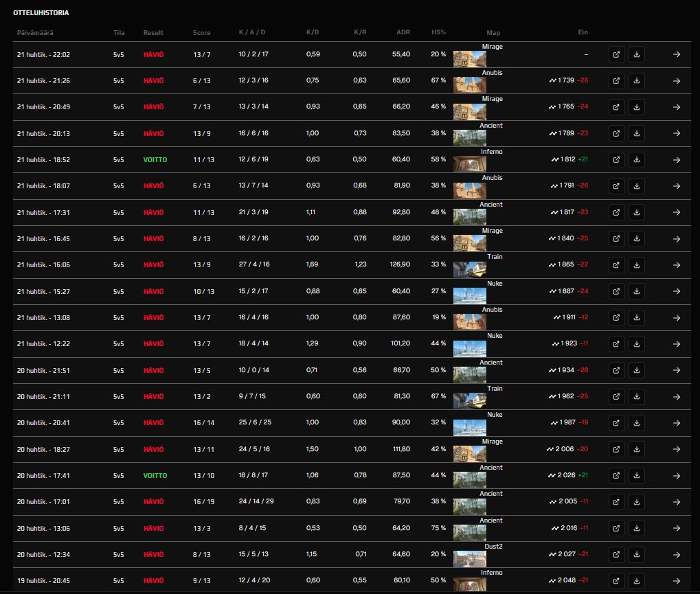Download demo for 20 huhtik. 12:34 Dust2 match
This screenshot has height=594, width=700.
[637, 555]
